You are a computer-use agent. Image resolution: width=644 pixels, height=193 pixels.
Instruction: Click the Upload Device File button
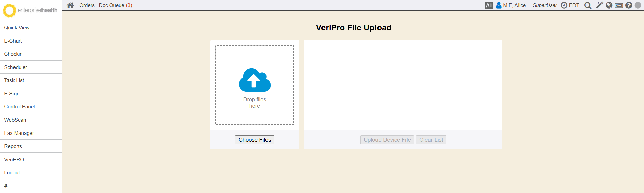click(387, 140)
